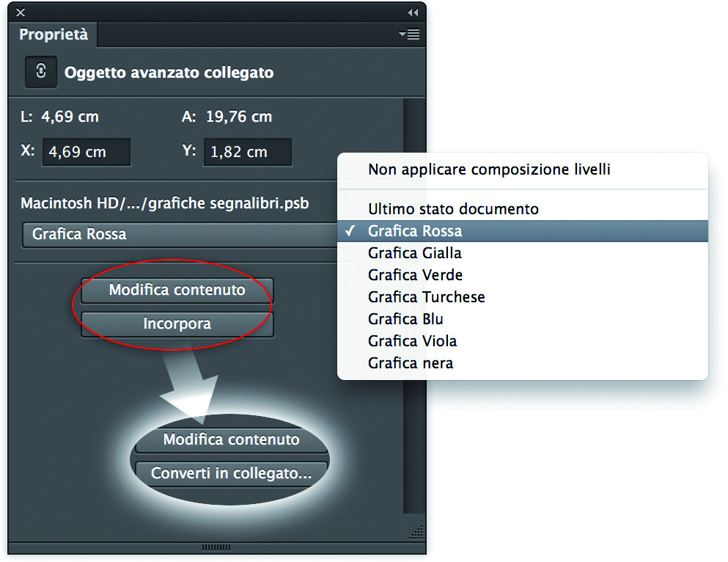
Task: Select Grafica Blu from the list
Action: click(523, 319)
